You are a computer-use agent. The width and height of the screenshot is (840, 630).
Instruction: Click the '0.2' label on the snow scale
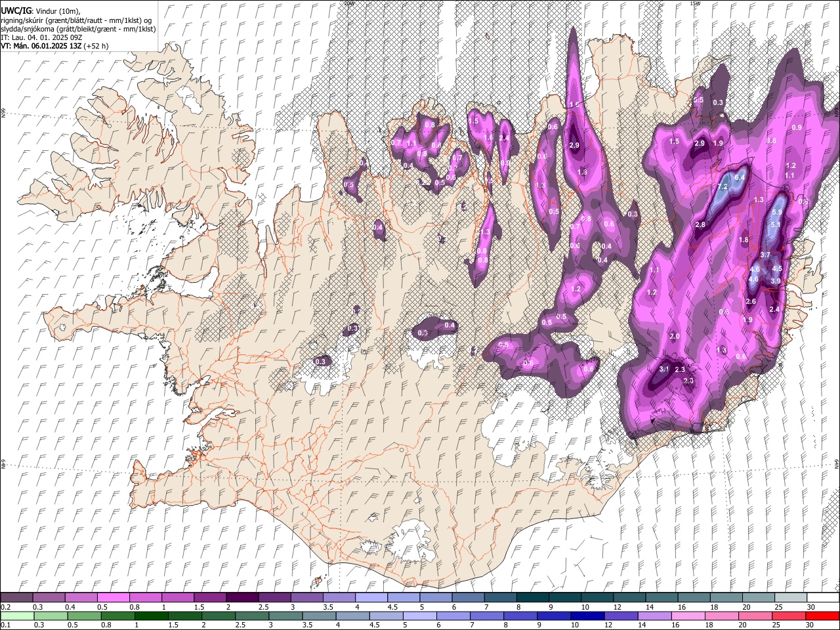[x=5, y=607]
